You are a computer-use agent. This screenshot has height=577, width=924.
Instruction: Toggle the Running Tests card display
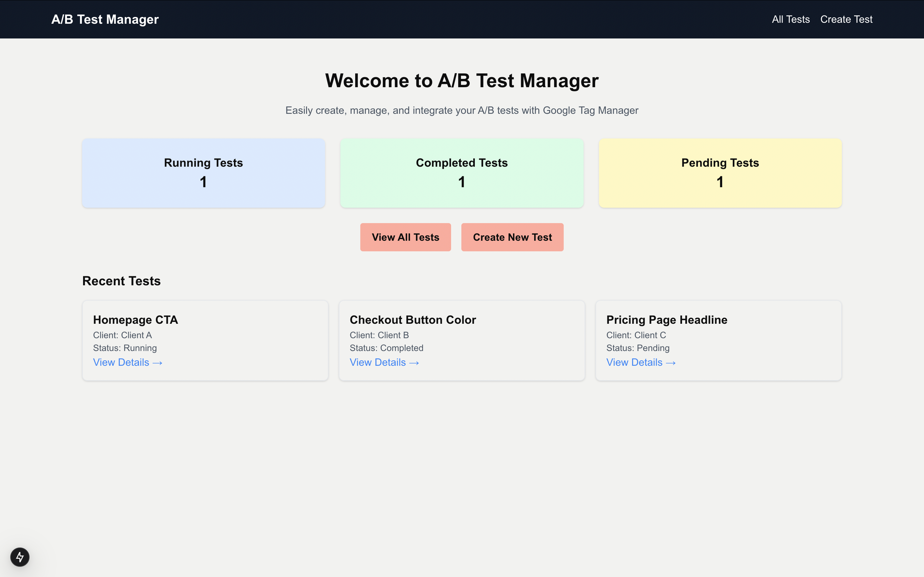pos(203,173)
